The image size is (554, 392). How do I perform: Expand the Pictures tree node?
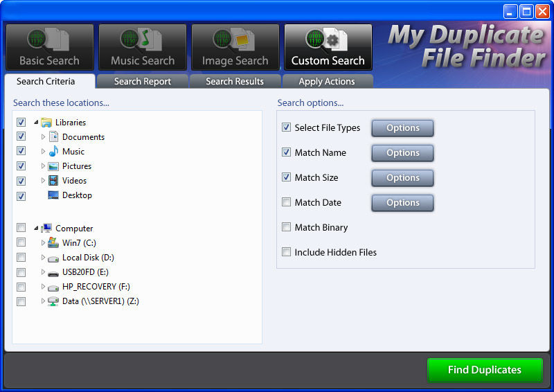(x=43, y=166)
